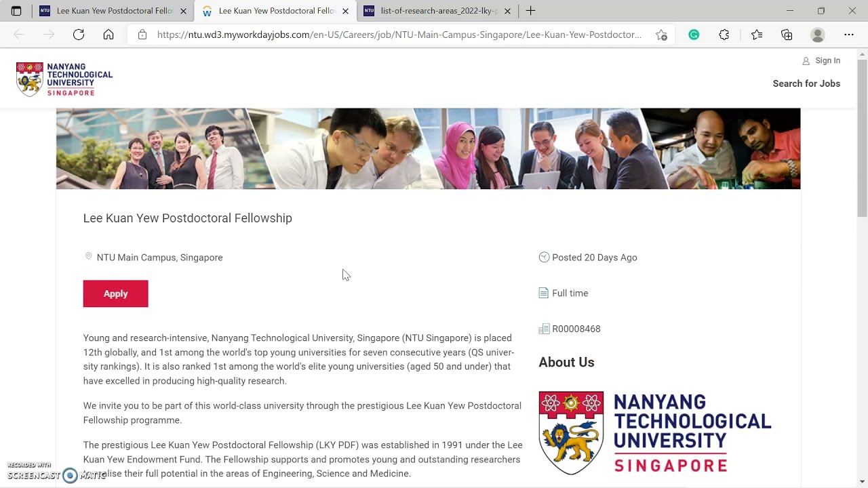The image size is (868, 488).
Task: Close the first Lee Kuan Yew tab
Action: pyautogui.click(x=183, y=11)
